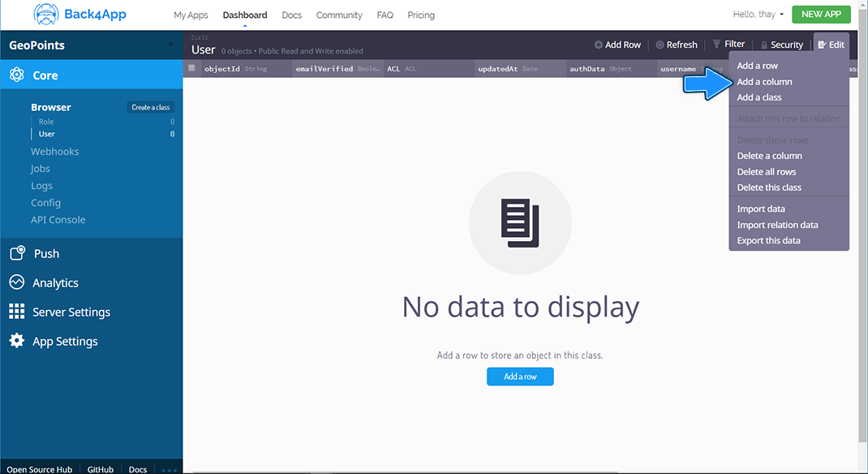868x474 pixels.
Task: Click the Refresh circular icon
Action: 660,45
